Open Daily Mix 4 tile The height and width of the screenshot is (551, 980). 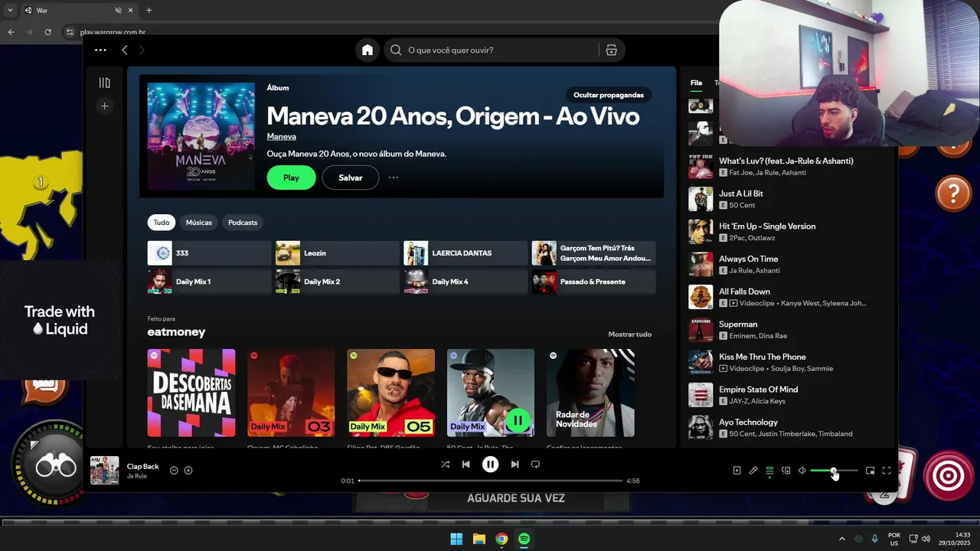465,282
